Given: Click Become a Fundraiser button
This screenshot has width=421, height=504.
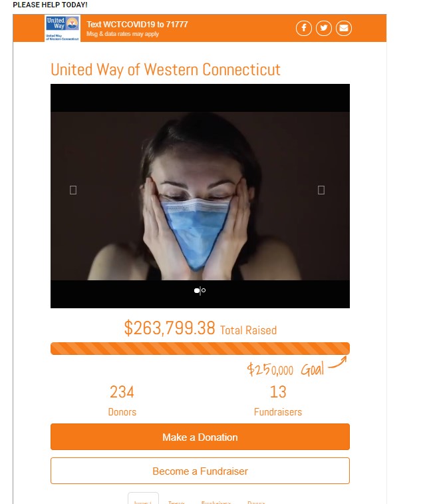Looking at the screenshot, I should point(200,471).
